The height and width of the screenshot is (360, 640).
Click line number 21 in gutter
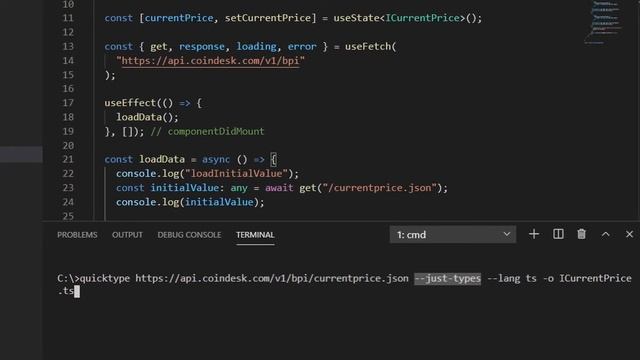(x=68, y=159)
